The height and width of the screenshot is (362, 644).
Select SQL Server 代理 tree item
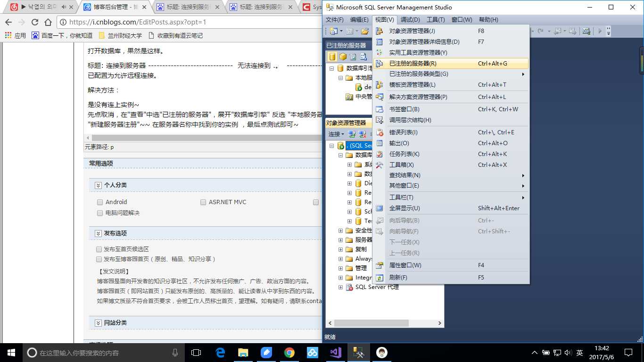[377, 287]
